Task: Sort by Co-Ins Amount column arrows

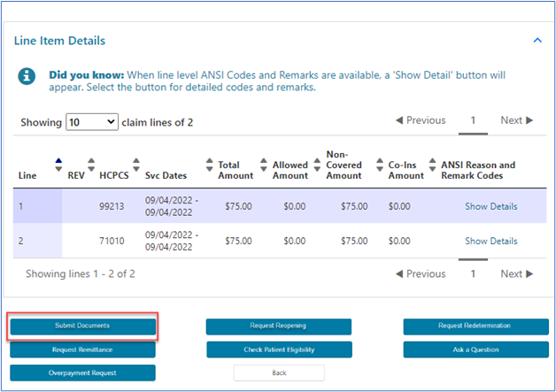Action: pyautogui.click(x=380, y=165)
